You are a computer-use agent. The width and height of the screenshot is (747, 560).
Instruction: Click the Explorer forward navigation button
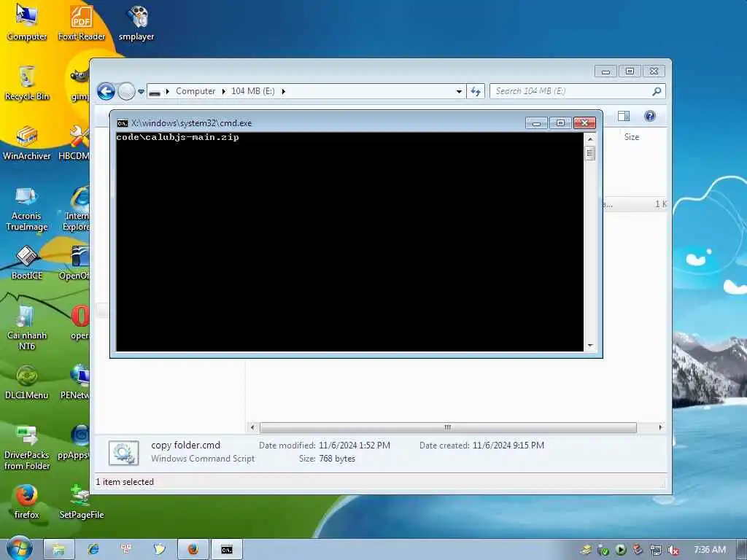coord(126,91)
